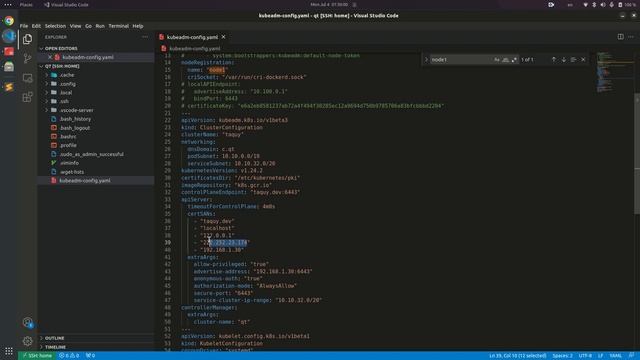This screenshot has width=640, height=360.
Task: Open Problems via errors and warnings count
Action: 69,356
